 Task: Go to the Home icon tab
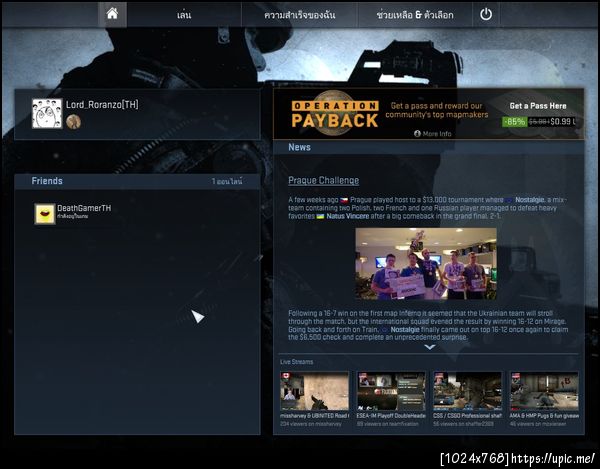[x=112, y=15]
